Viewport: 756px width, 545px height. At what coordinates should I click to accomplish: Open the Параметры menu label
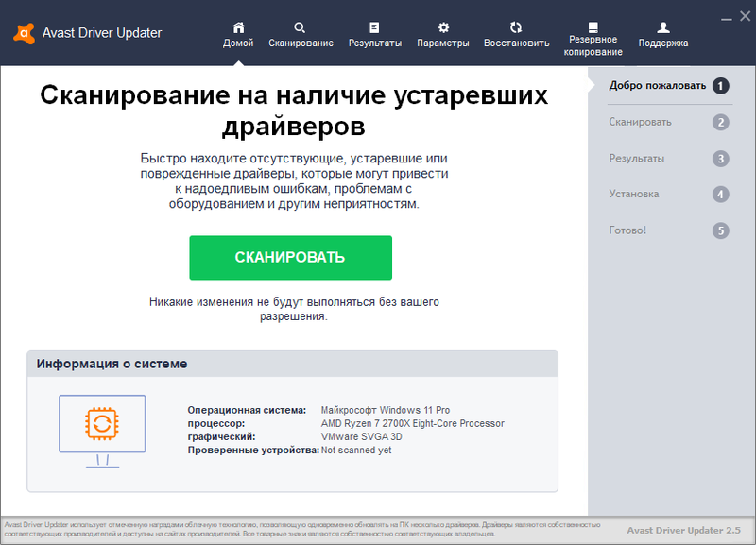pyautogui.click(x=443, y=43)
